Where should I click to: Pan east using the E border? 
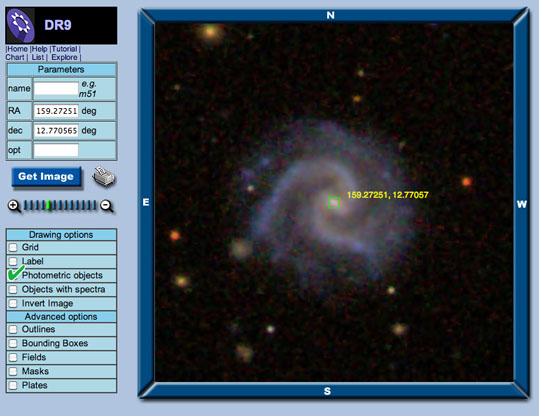point(146,202)
